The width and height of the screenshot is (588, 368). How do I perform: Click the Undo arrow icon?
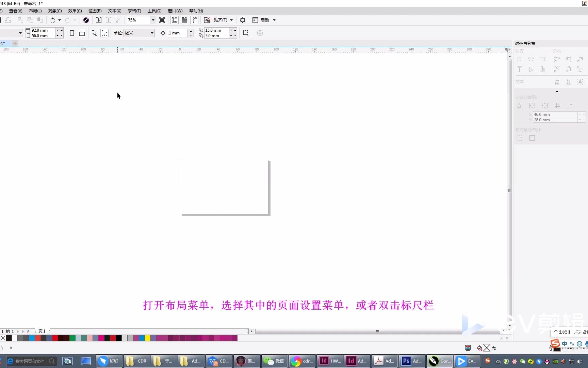click(53, 20)
